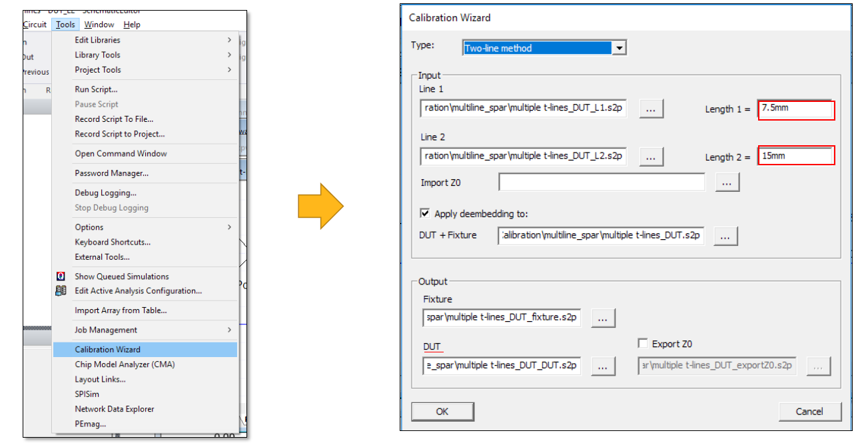Click the Length 1 input field
The width and height of the screenshot is (868, 443).
coord(796,109)
